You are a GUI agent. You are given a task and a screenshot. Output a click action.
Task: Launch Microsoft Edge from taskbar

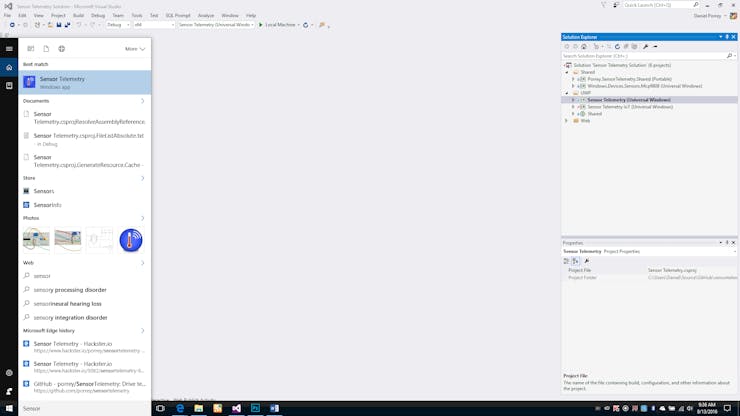[x=180, y=408]
